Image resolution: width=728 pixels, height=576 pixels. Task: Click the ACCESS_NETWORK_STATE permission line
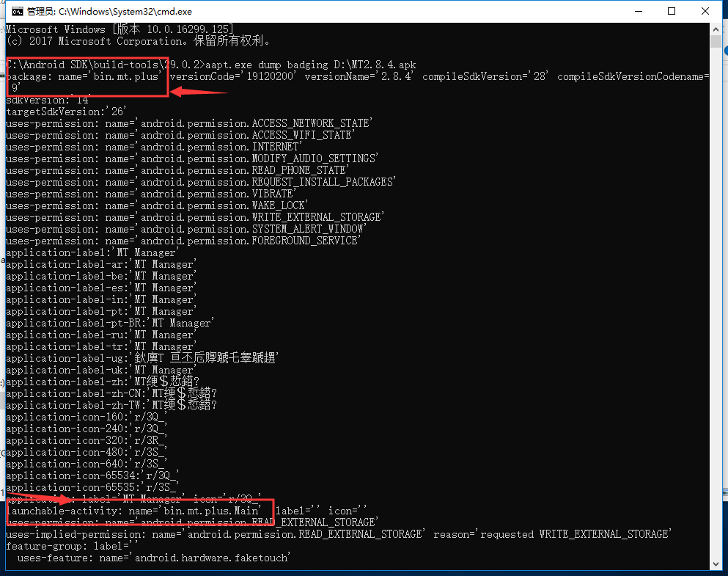click(189, 123)
